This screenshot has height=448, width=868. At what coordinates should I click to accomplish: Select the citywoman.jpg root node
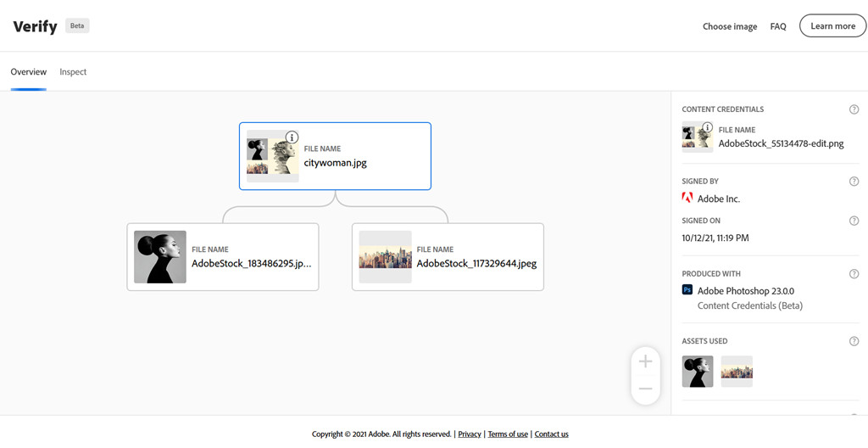click(335, 156)
